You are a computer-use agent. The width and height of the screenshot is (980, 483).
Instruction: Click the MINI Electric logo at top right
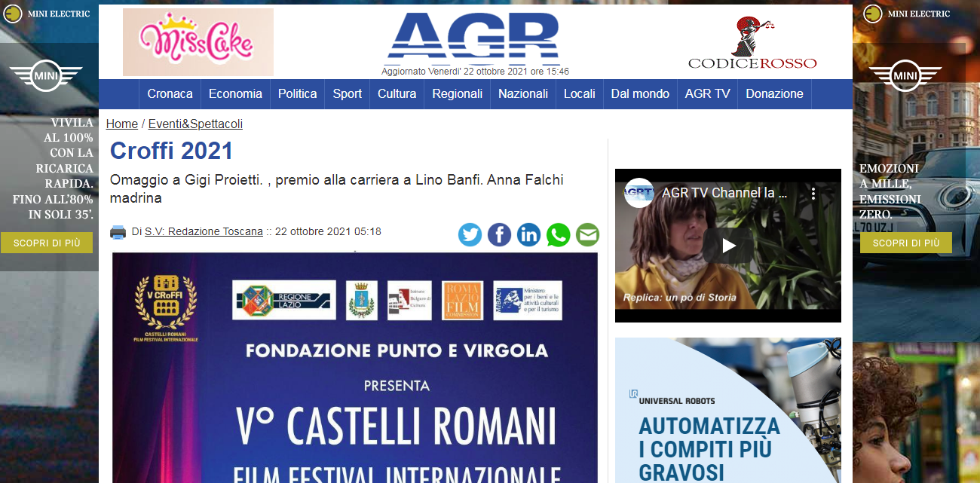pyautogui.click(x=907, y=14)
